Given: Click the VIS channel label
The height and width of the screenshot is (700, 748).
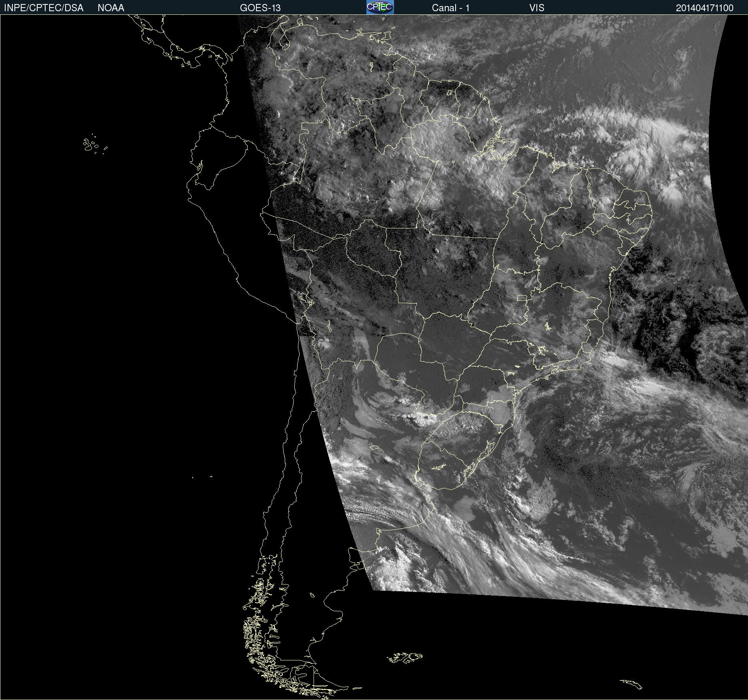Looking at the screenshot, I should click(x=537, y=8).
